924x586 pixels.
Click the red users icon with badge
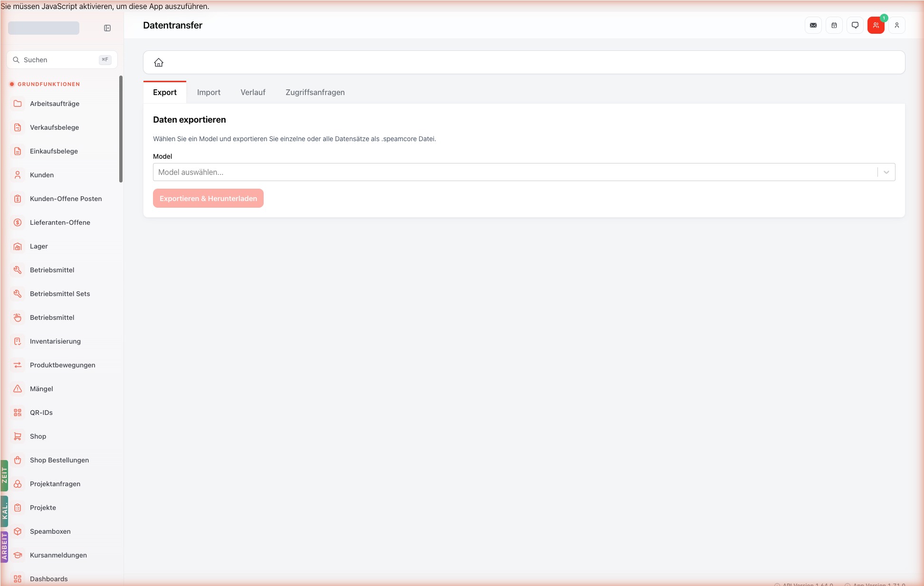876,25
